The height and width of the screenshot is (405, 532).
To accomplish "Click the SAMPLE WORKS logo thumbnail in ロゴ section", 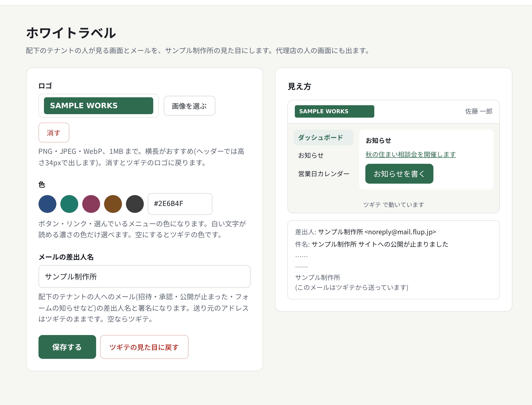I will point(99,106).
